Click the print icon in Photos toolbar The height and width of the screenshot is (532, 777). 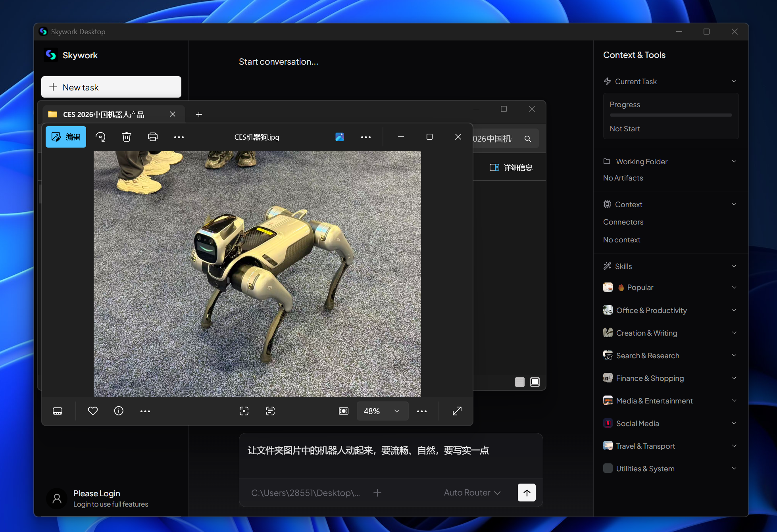click(152, 137)
